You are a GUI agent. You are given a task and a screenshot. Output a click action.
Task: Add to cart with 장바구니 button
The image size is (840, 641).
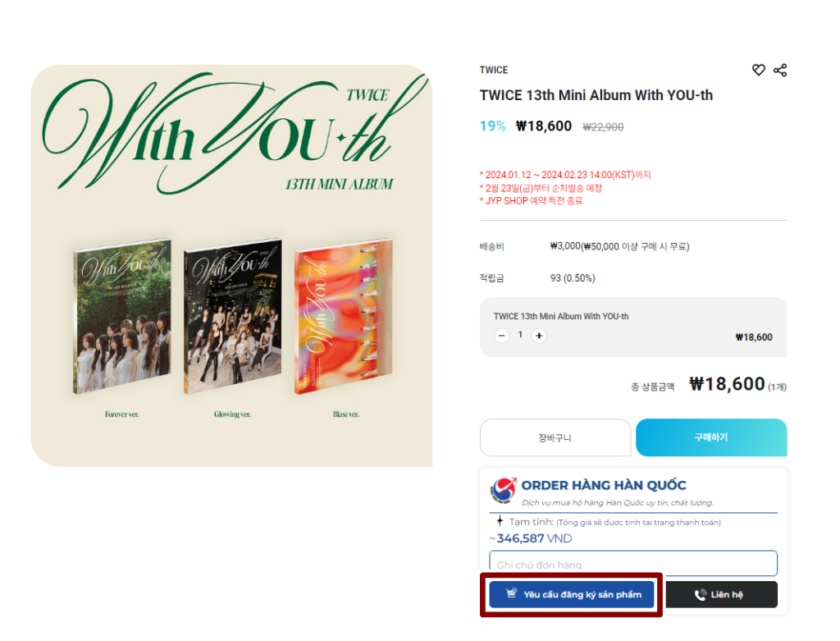pyautogui.click(x=555, y=437)
